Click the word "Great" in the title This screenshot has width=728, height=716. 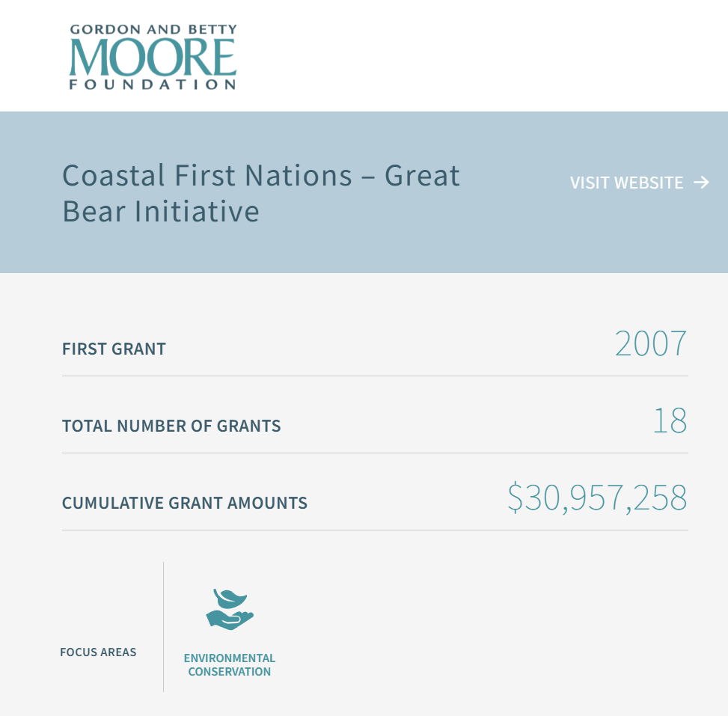pyautogui.click(x=422, y=176)
